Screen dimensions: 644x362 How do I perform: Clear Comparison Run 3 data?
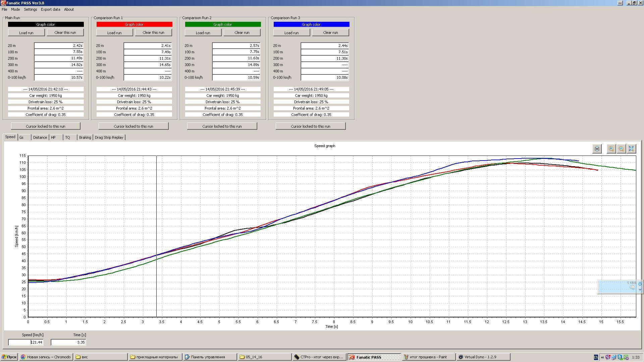click(x=331, y=33)
